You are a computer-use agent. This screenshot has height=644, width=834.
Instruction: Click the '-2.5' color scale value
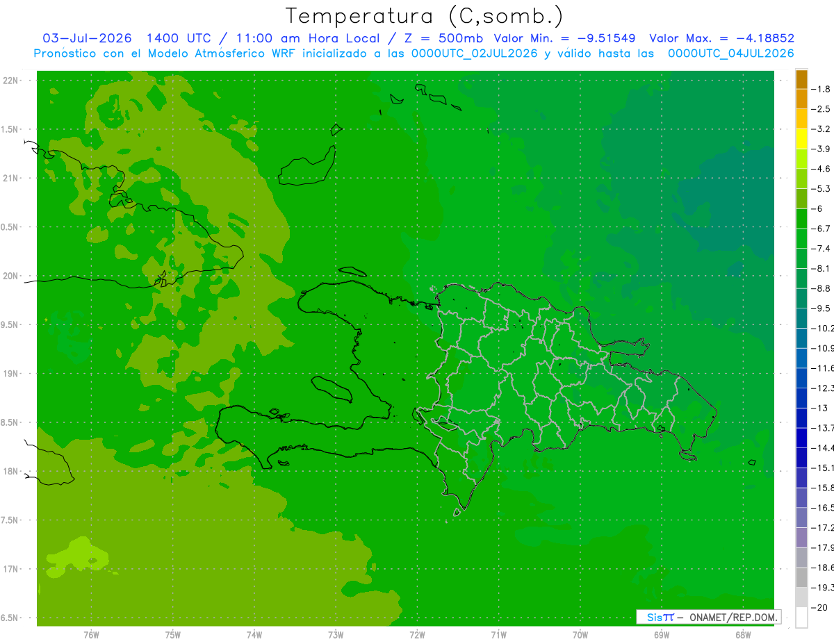coord(822,109)
